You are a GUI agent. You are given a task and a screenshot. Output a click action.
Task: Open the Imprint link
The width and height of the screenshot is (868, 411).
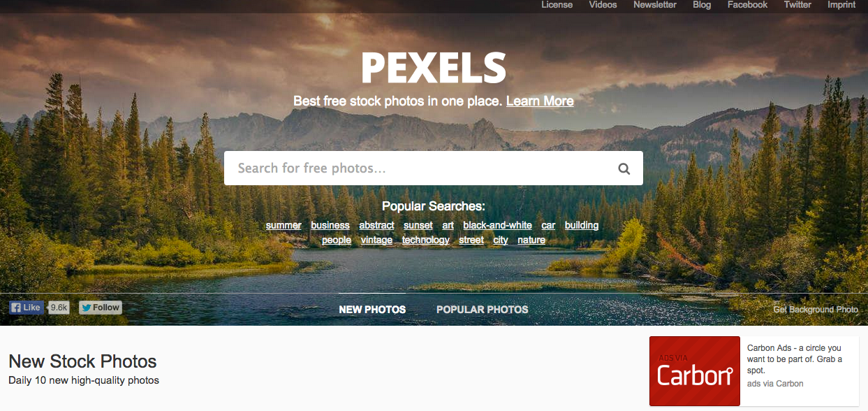pyautogui.click(x=841, y=5)
